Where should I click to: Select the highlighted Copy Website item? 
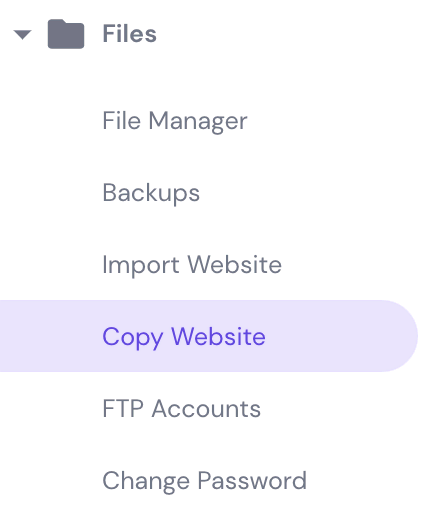[209, 336]
